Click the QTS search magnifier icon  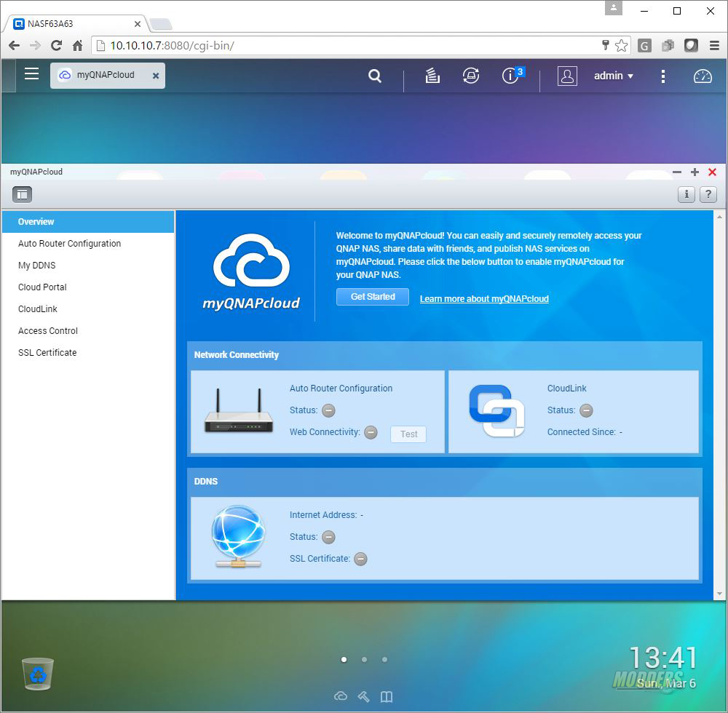(375, 76)
